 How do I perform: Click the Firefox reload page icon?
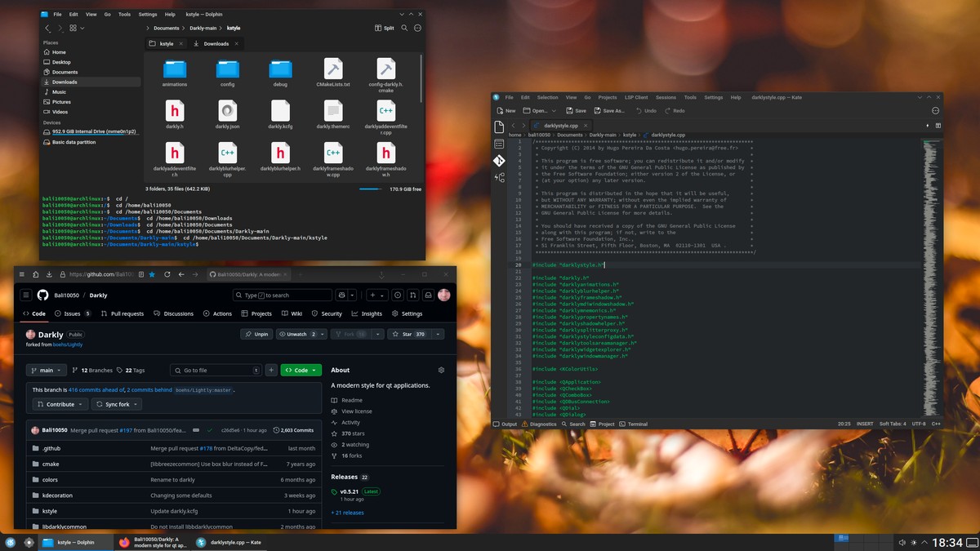click(x=167, y=274)
